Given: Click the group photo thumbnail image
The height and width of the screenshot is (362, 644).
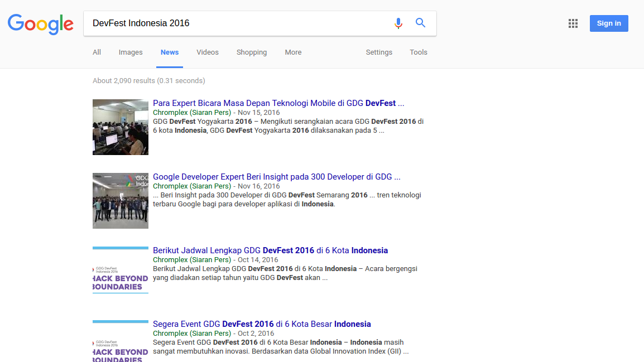Looking at the screenshot, I should [x=121, y=201].
